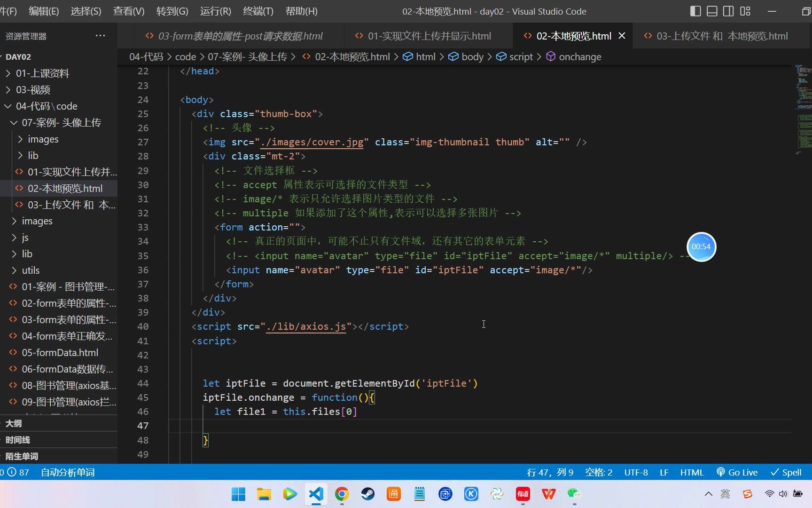Open 03-上传文件 和 本... file in explorer

point(59,205)
